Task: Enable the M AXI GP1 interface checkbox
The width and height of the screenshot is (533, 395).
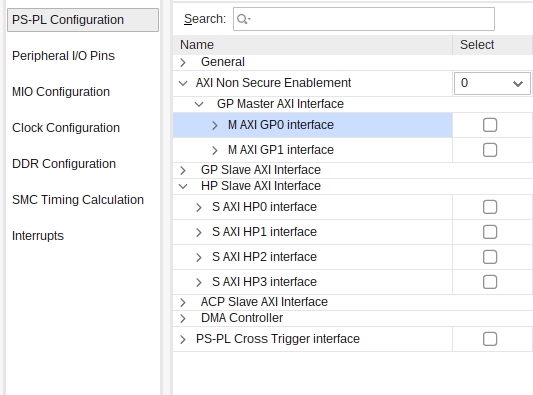Action: [490, 150]
